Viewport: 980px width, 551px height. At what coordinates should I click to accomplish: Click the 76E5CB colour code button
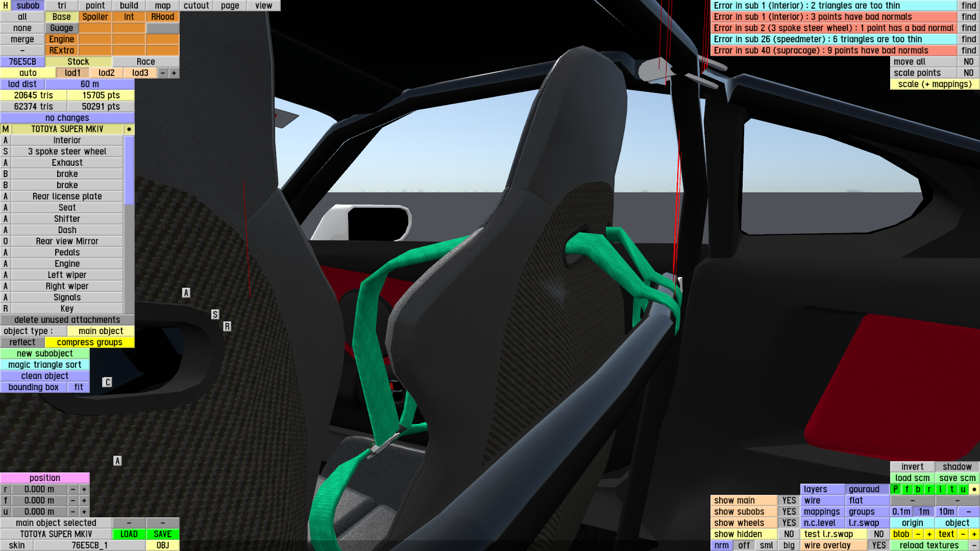pos(22,62)
